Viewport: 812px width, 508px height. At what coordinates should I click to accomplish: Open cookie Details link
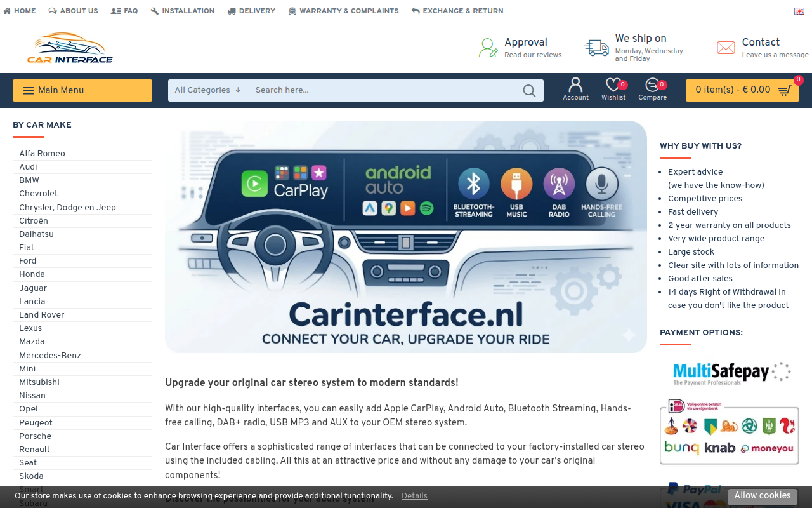click(x=414, y=496)
